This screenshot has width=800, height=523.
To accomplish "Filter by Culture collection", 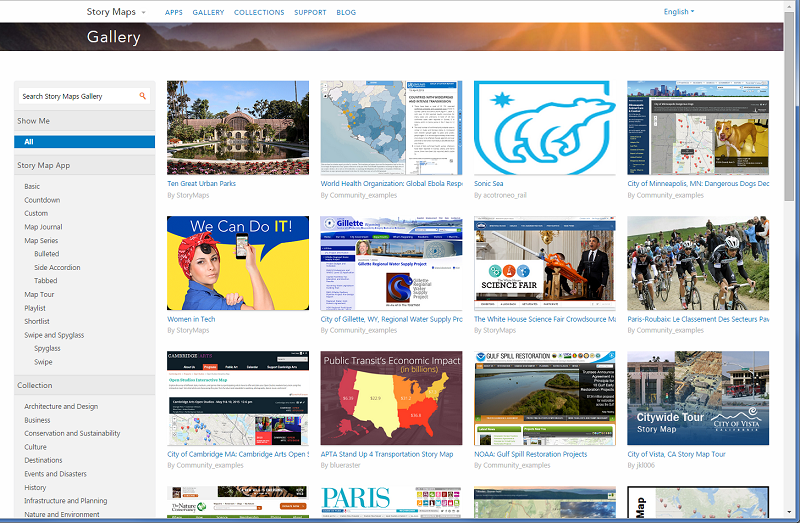I will 35,447.
